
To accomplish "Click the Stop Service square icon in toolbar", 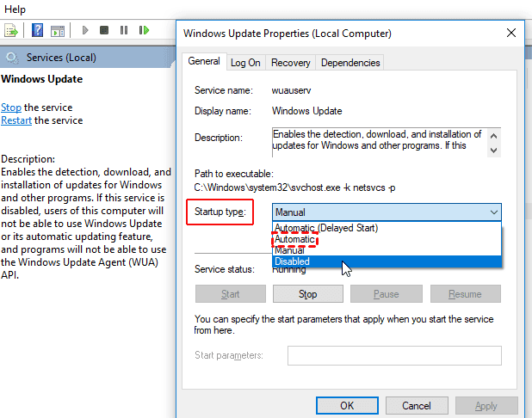I will (x=104, y=30).
